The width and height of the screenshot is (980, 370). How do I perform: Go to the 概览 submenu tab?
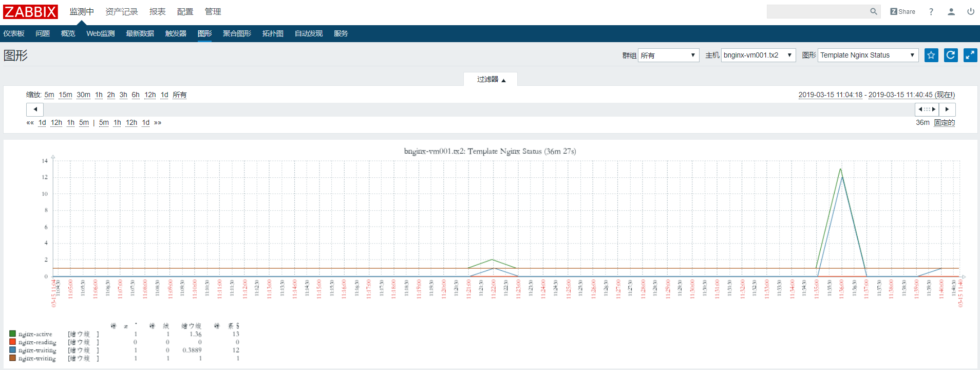pyautogui.click(x=68, y=33)
